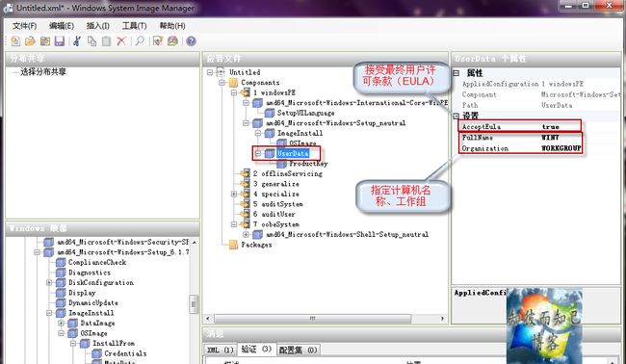
Task: Collapse the UserData node
Action: point(258,153)
